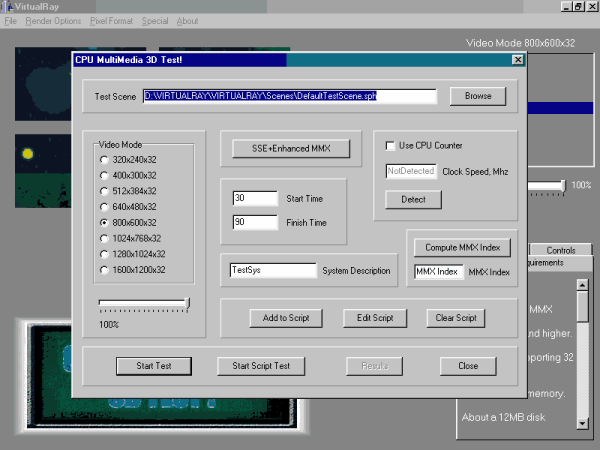The image size is (600, 450).
Task: Click the Finish Time input field
Action: [255, 222]
